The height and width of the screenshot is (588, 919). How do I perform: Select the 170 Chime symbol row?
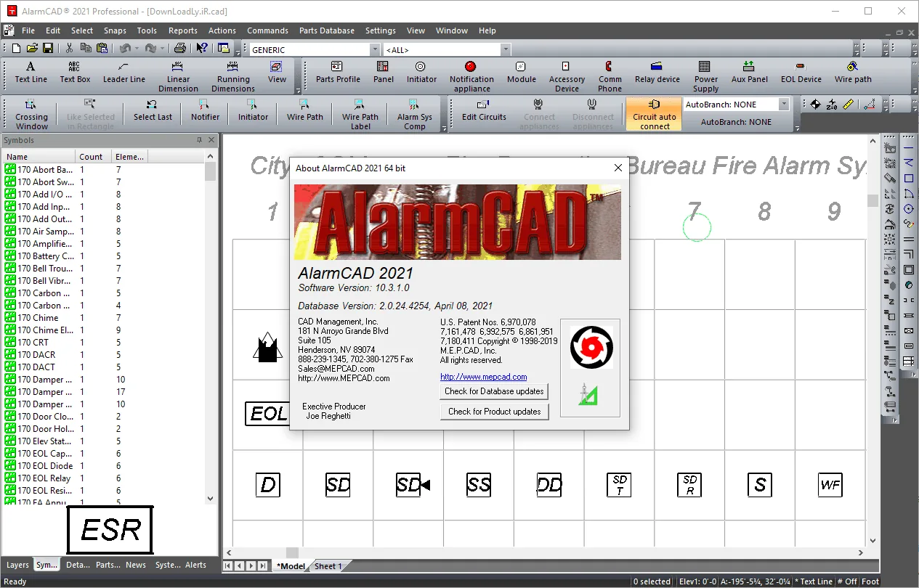click(104, 317)
